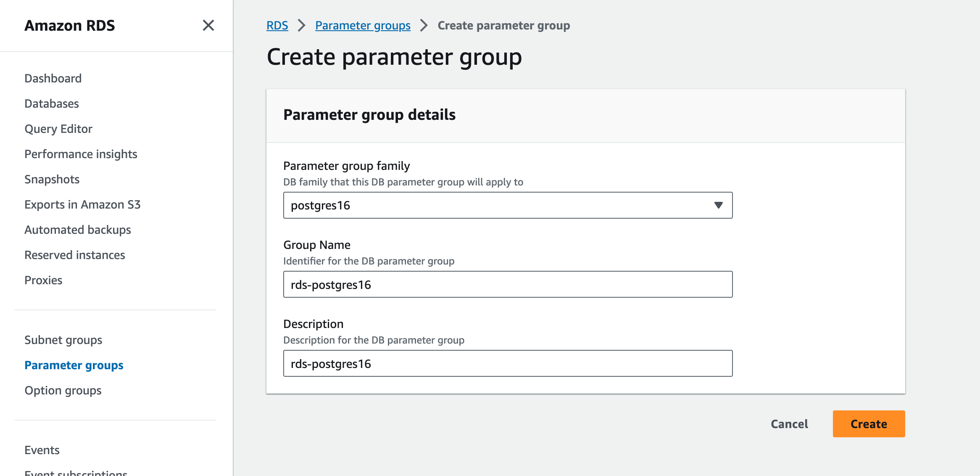This screenshot has height=476, width=980.
Task: Open the RDS breadcrumb link
Action: [x=277, y=25]
